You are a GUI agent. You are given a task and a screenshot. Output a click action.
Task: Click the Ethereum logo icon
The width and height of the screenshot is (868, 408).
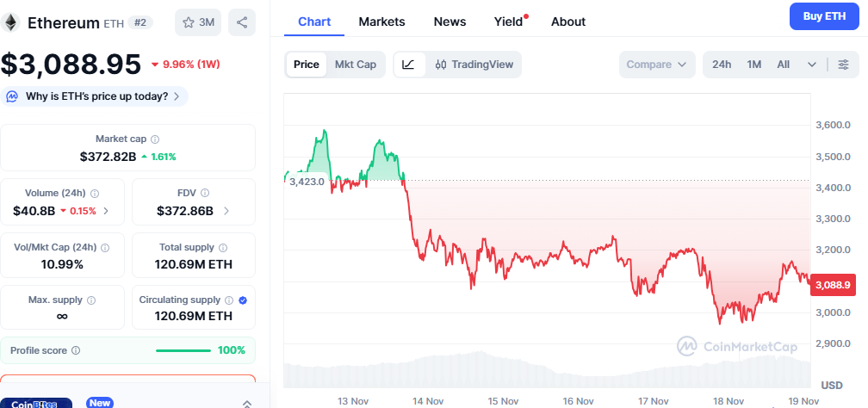[12, 22]
